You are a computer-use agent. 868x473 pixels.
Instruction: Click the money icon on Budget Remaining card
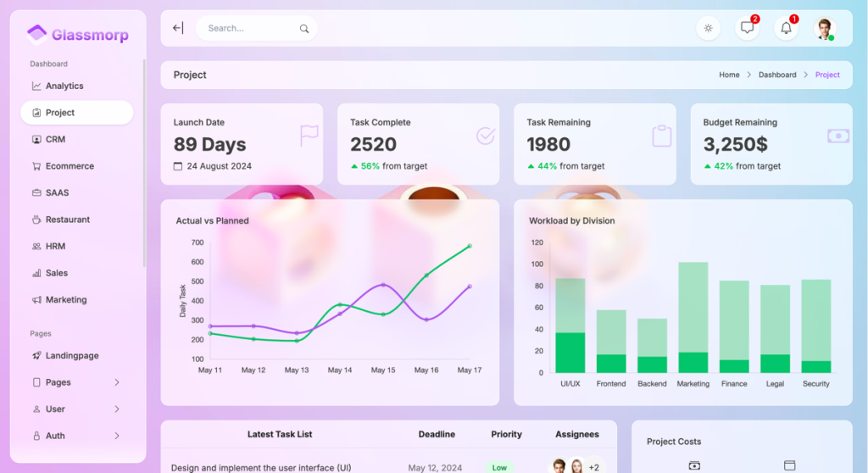pos(837,136)
